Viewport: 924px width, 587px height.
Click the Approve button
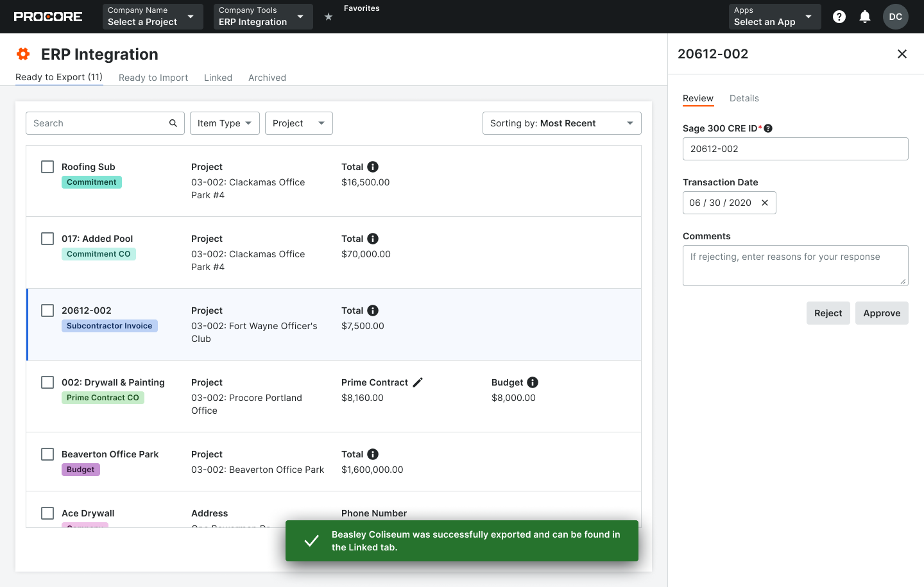(882, 313)
